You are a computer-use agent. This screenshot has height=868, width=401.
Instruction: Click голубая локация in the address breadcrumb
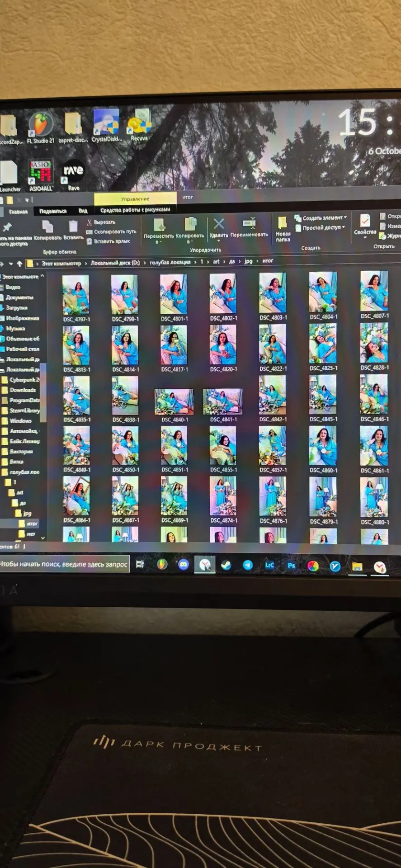pos(170,262)
